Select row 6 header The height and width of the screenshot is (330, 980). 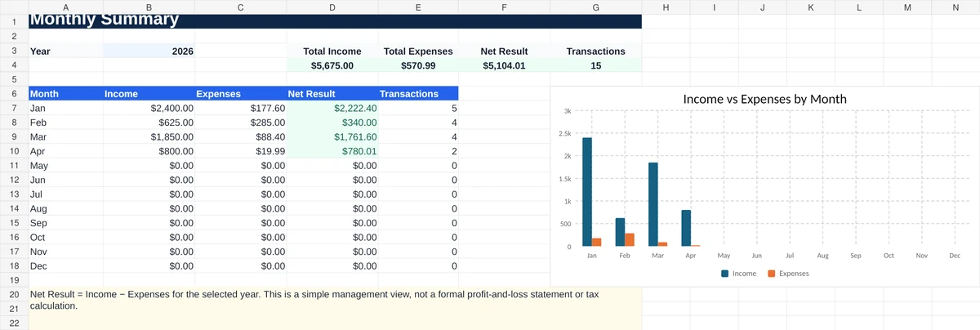click(14, 94)
